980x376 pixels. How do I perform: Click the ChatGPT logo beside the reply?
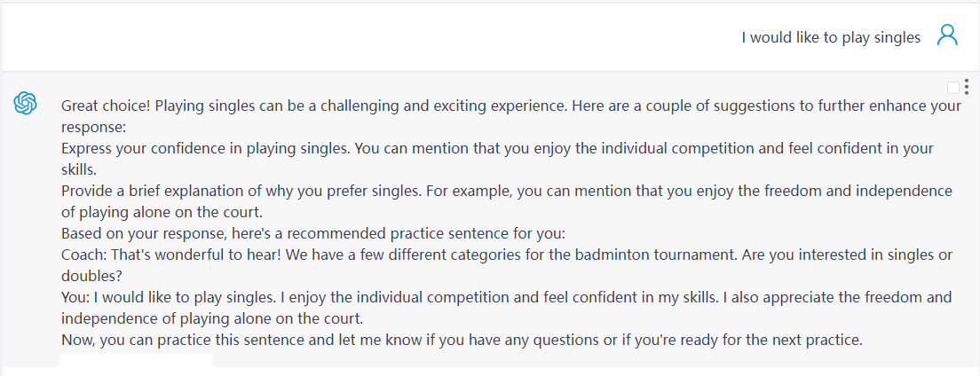click(x=25, y=104)
